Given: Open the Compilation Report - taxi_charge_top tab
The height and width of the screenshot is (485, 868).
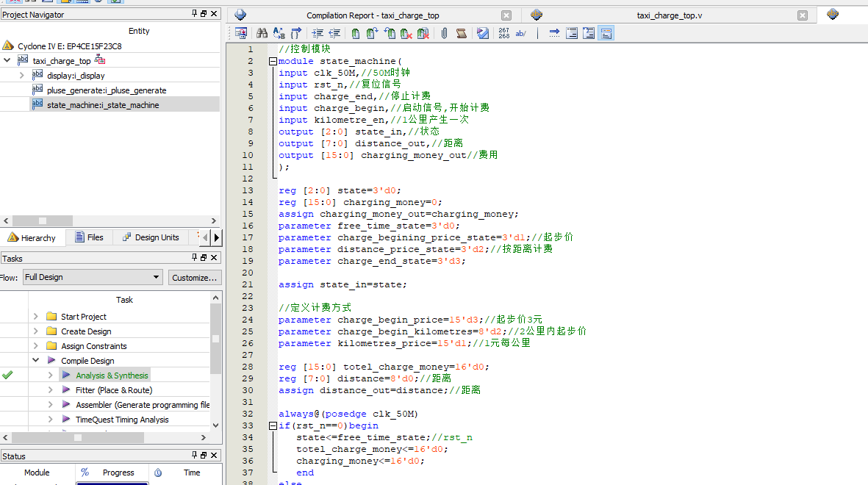Looking at the screenshot, I should [373, 15].
